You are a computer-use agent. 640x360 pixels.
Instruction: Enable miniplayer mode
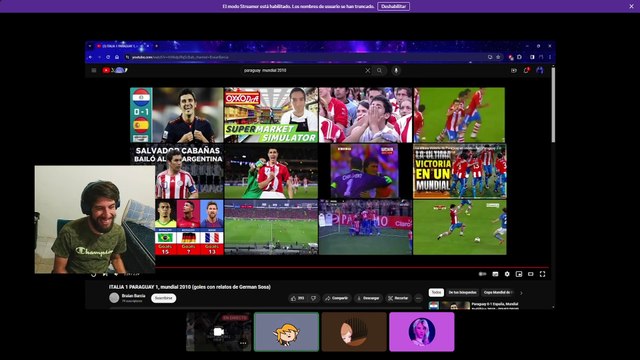519,274
